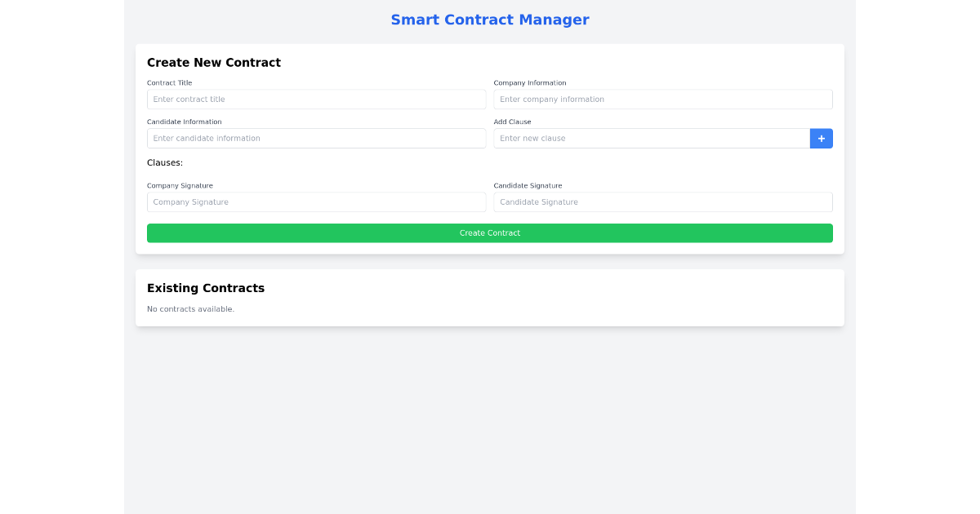Click the Company Signature label
The width and height of the screenshot is (980, 514).
(180, 185)
